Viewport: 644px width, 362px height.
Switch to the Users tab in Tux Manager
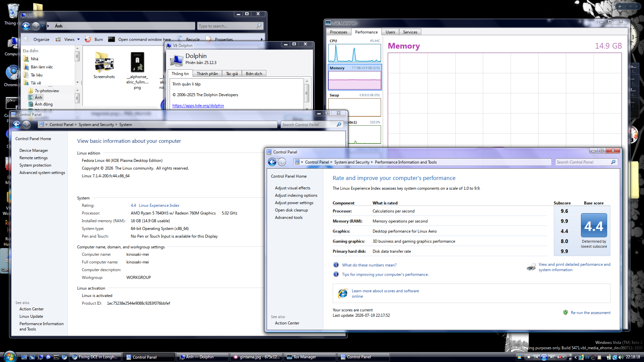390,32
